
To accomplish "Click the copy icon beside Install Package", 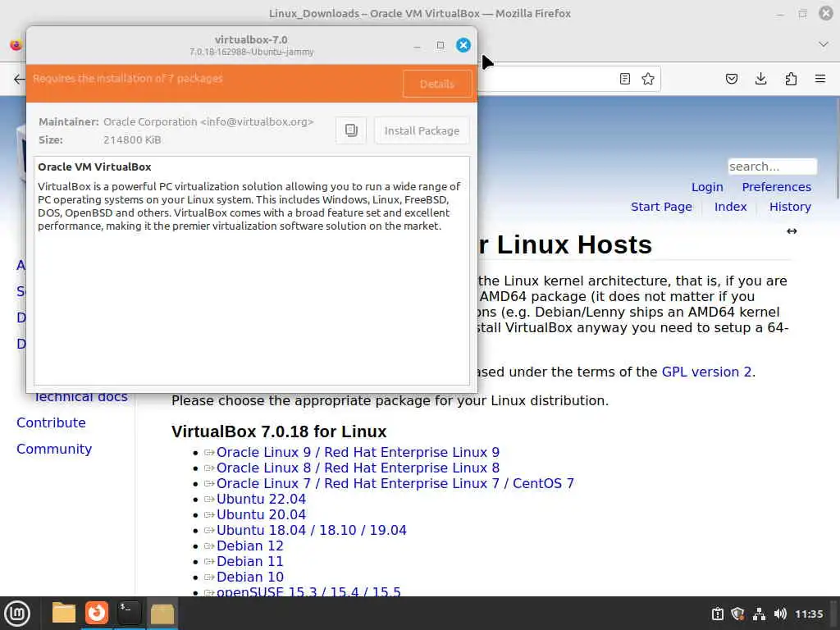I will click(x=351, y=130).
